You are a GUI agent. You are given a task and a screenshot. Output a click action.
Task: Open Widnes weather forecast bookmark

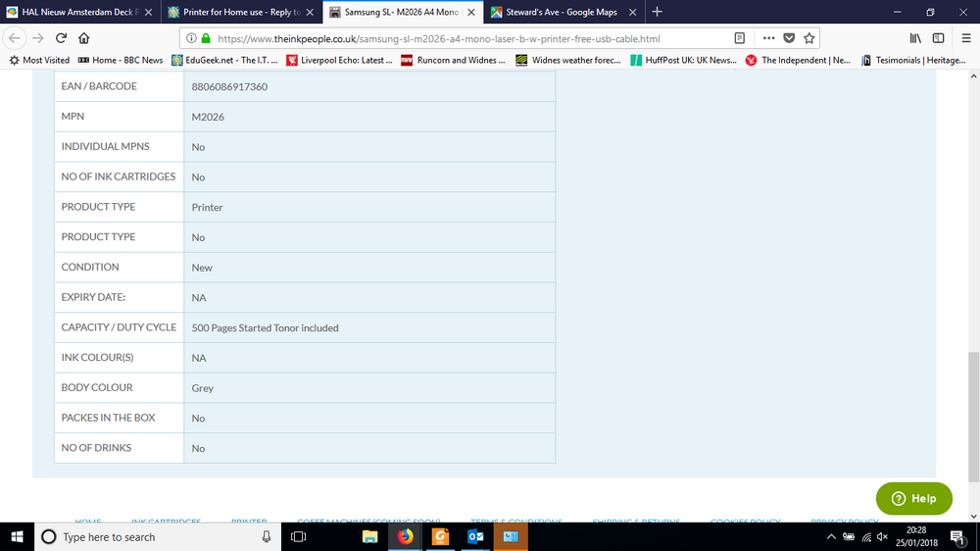pos(568,60)
